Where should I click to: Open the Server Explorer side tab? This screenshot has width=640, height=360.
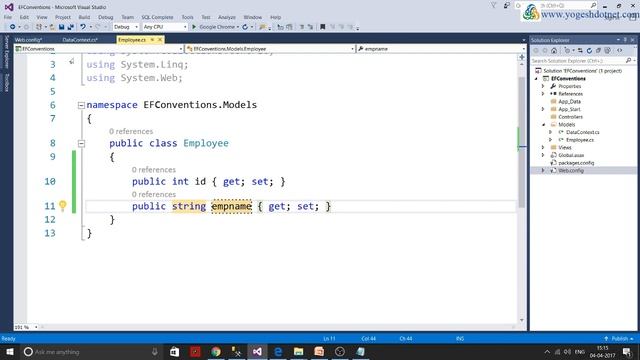(x=6, y=52)
